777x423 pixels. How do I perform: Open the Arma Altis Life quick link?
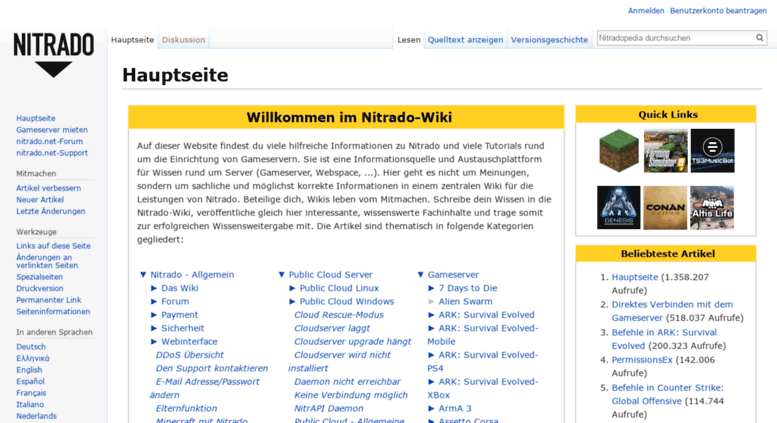click(x=712, y=208)
